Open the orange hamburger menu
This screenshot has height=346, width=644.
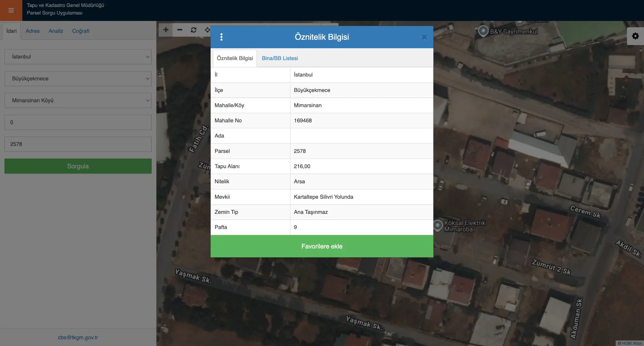tap(11, 10)
